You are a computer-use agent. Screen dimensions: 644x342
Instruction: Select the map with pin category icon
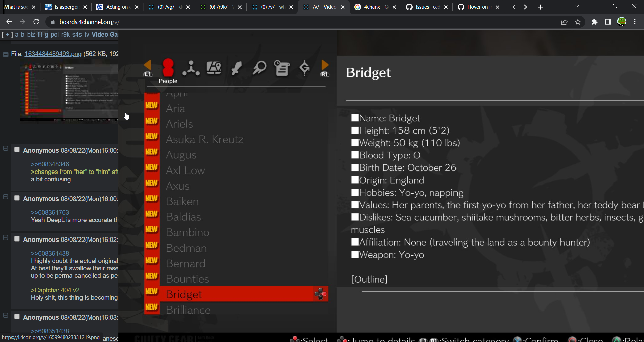click(x=214, y=68)
